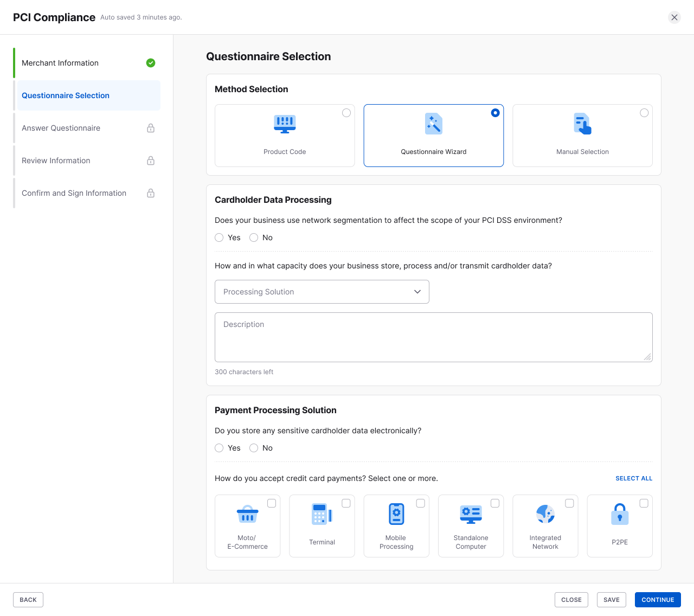Select the Manual Selection radio button
694x616 pixels.
pyautogui.click(x=644, y=113)
